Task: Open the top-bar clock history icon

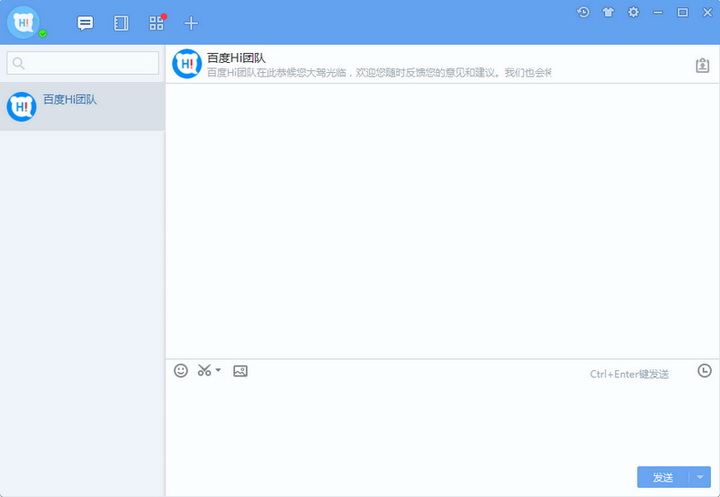Action: coord(583,12)
